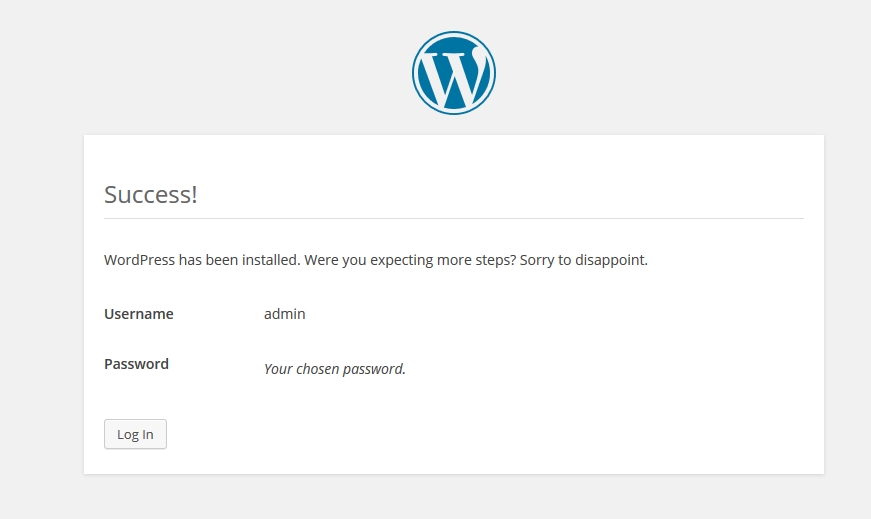Click the word 'Your' in the password note
Image resolution: width=871 pixels, height=519 pixels.
tap(278, 369)
